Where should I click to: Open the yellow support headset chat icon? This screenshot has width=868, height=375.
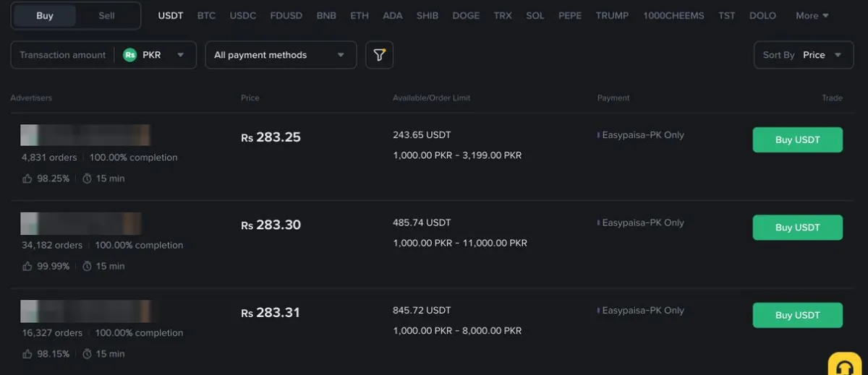click(843, 366)
